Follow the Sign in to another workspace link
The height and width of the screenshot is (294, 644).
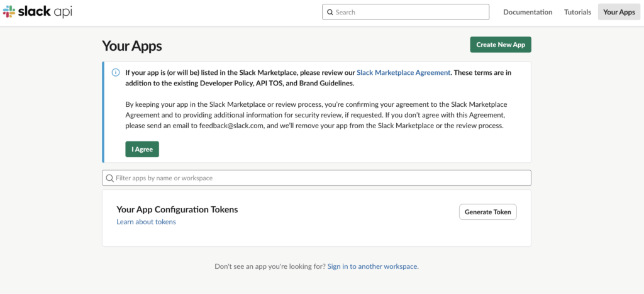click(x=372, y=266)
